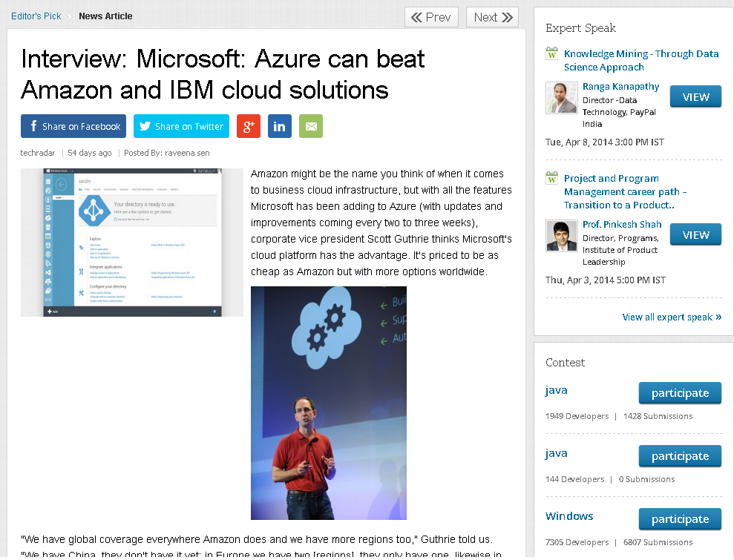734x560 pixels.
Task: Click 'Posted By: raveena sen' text
Action: [167, 153]
